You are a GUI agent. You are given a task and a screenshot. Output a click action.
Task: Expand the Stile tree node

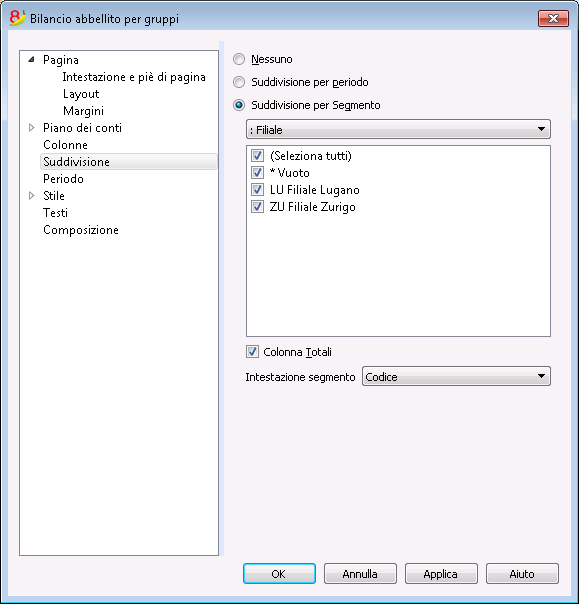[32, 195]
